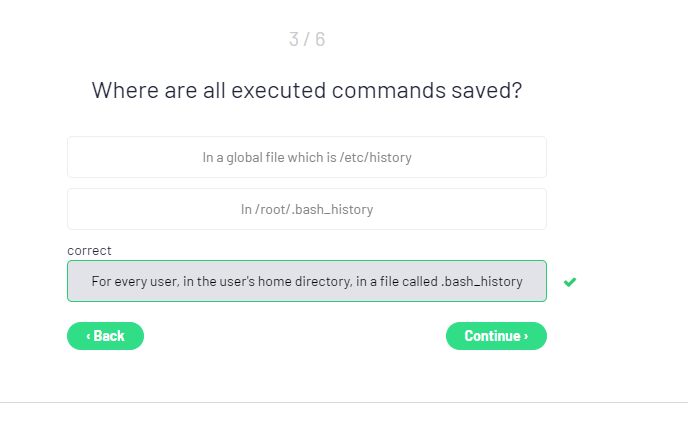Select the highlighted "For every user" answer
This screenshot has height=422, width=688.
point(306,281)
